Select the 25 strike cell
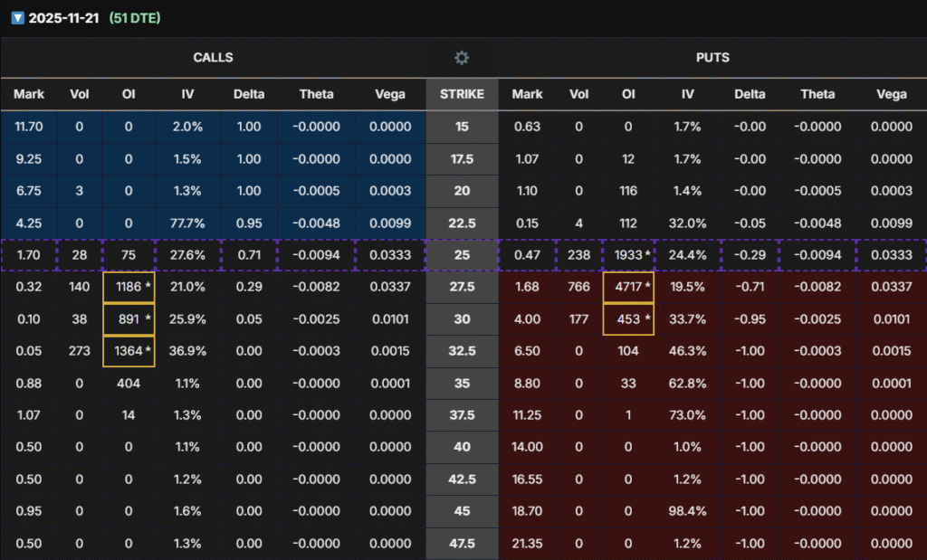The width and height of the screenshot is (927, 560). coord(462,255)
